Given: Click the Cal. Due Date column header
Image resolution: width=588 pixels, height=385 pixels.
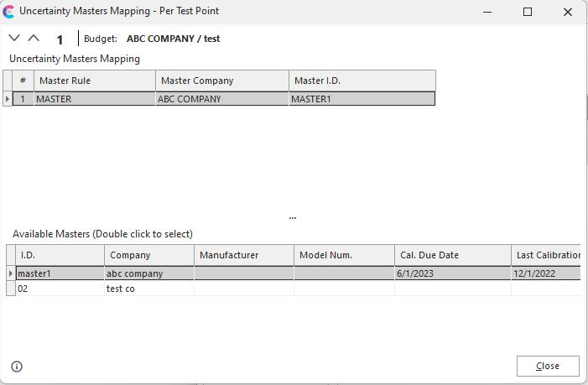Looking at the screenshot, I should pyautogui.click(x=452, y=255).
